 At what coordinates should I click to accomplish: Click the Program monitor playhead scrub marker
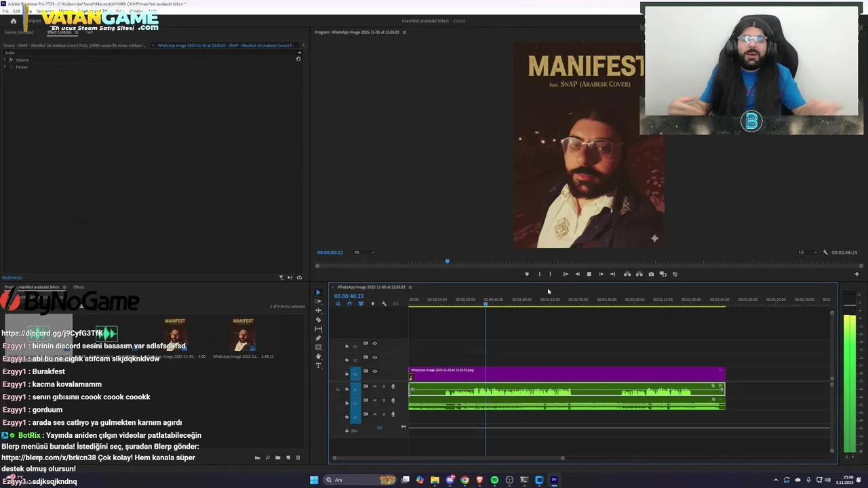[x=447, y=261]
